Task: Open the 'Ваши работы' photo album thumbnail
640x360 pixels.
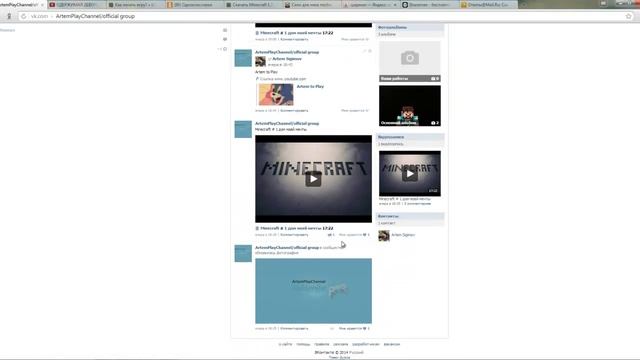Action: (409, 61)
